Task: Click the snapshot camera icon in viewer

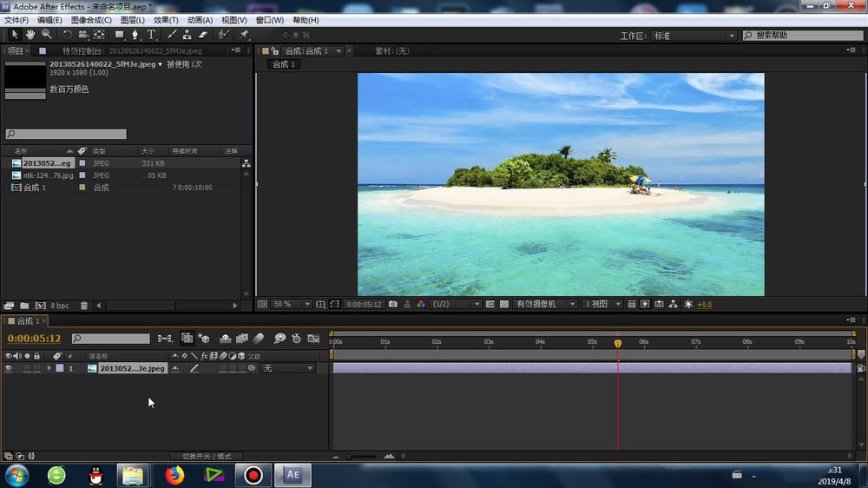Action: 393,305
